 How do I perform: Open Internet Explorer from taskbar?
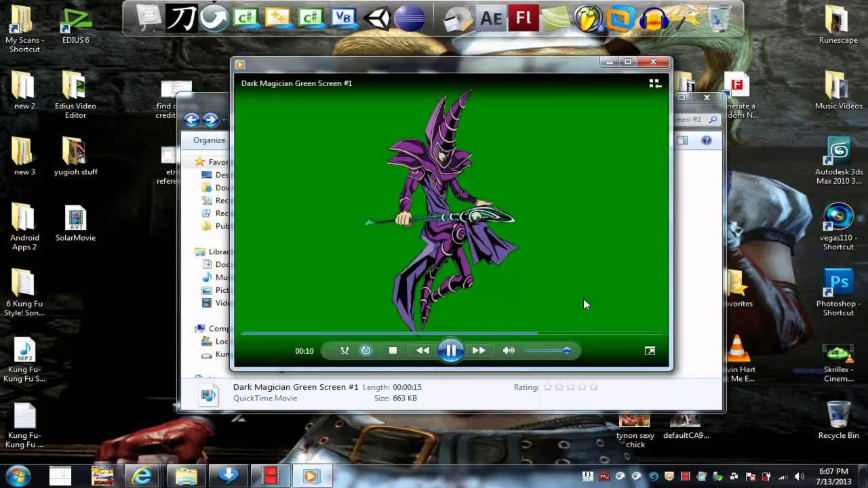click(x=142, y=476)
